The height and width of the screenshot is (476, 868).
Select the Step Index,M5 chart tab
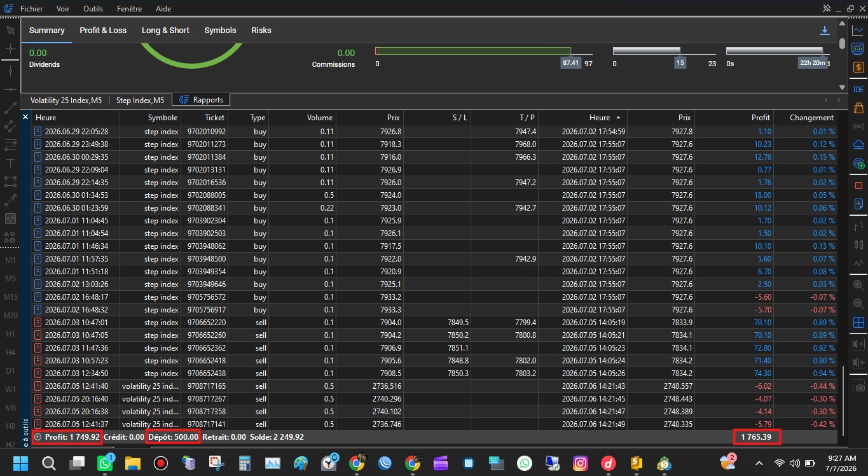140,100
